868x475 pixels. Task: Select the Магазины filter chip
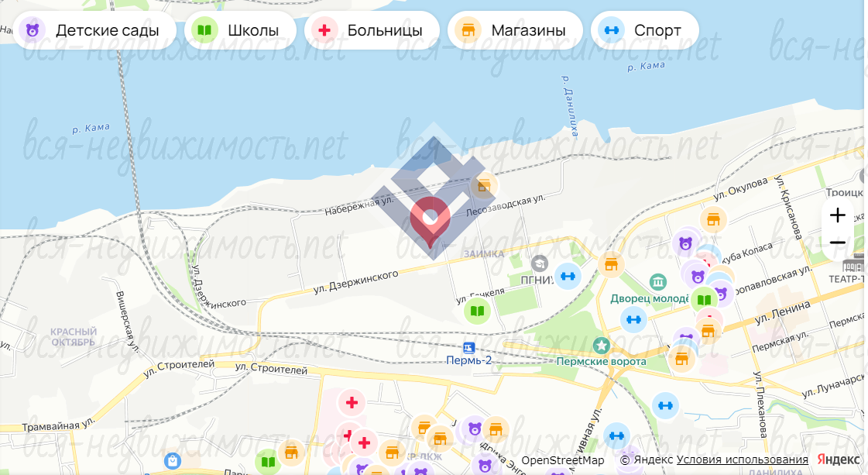pos(516,30)
